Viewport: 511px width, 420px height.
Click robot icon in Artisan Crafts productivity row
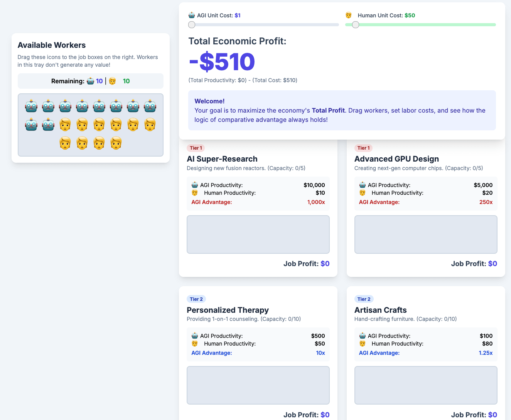click(363, 336)
